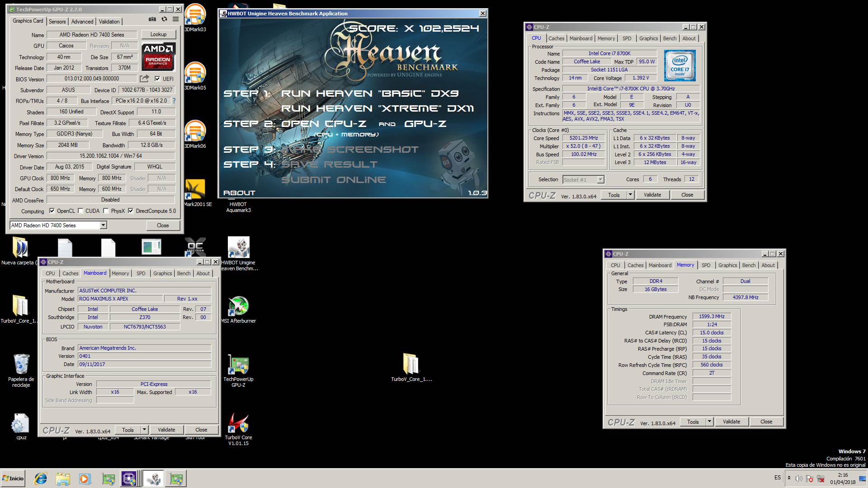The image size is (868, 488).
Task: Switch to the Sensors tab in GPU-Z
Action: 57,21
